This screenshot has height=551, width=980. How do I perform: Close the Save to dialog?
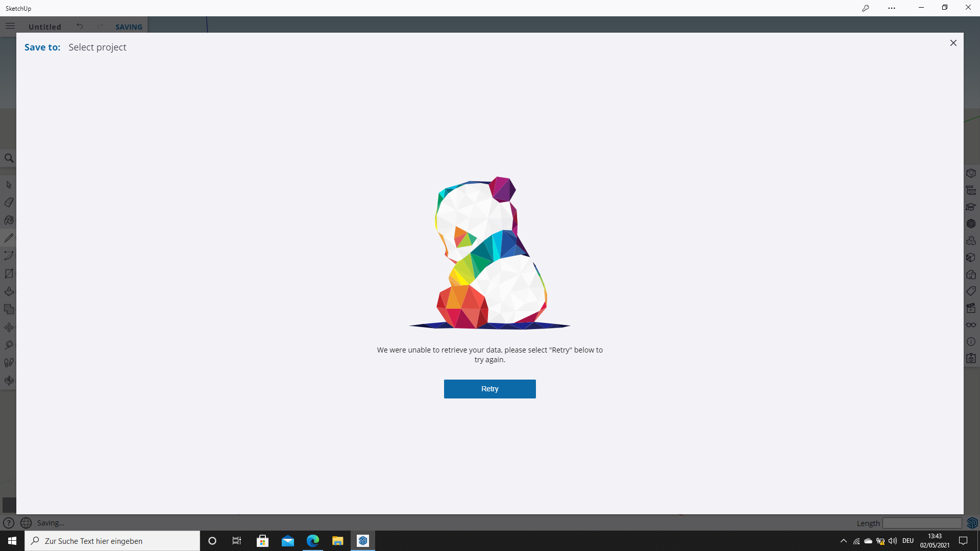[x=953, y=43]
